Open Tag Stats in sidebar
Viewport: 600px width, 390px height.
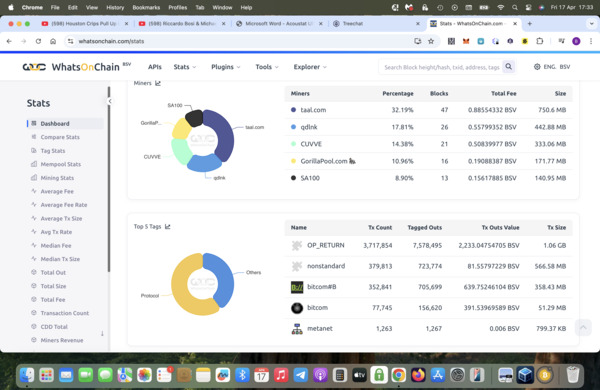pyautogui.click(x=53, y=151)
